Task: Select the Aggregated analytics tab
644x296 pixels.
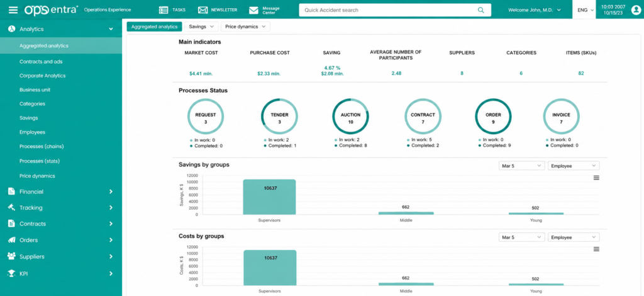Action: pos(155,26)
